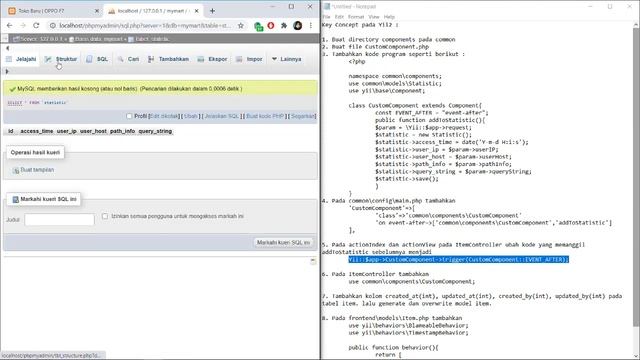Click the Jelaskan SQL link
Viewport: 640px width, 360px height.
(x=222, y=116)
